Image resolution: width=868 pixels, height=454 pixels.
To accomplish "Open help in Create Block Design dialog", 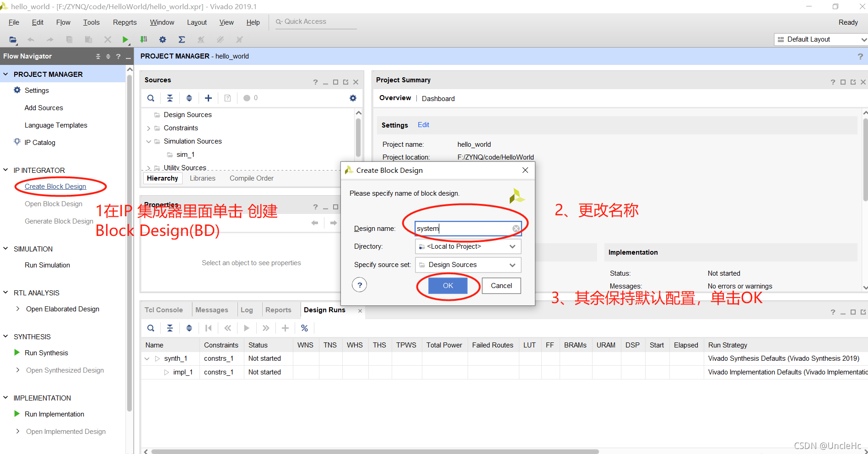I will (360, 285).
